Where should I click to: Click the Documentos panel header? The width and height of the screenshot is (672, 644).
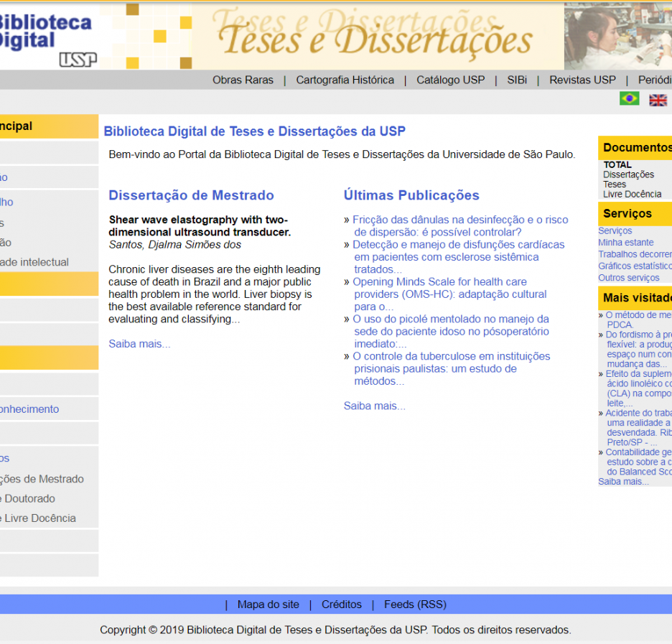coord(635,148)
